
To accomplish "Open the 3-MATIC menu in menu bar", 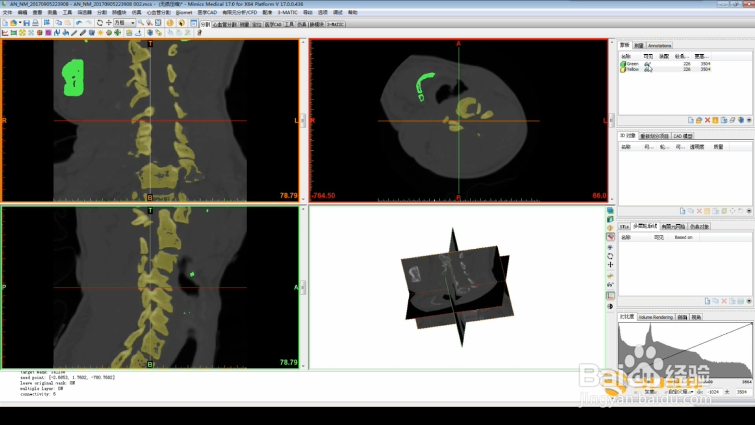I will point(287,13).
